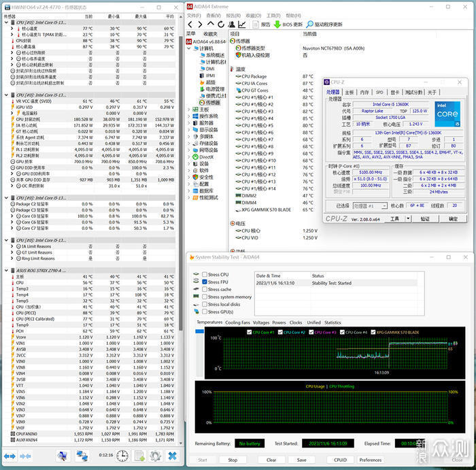Expand motherboard node in AIDA64 tree
This screenshot has height=470, width=476.
click(x=189, y=110)
